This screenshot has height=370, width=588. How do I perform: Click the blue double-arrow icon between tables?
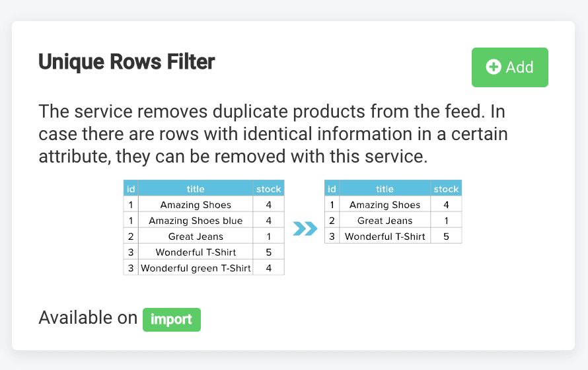point(305,229)
